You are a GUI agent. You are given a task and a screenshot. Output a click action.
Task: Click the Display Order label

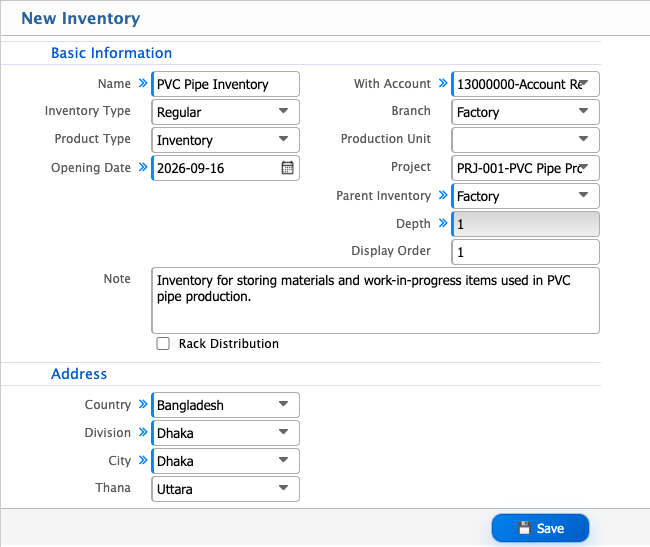coord(391,251)
